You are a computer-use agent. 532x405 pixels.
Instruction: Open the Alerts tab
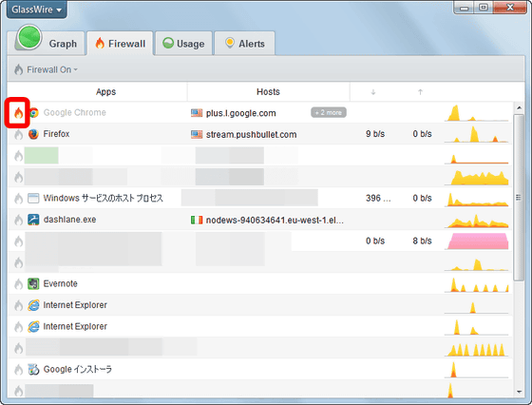click(x=245, y=43)
